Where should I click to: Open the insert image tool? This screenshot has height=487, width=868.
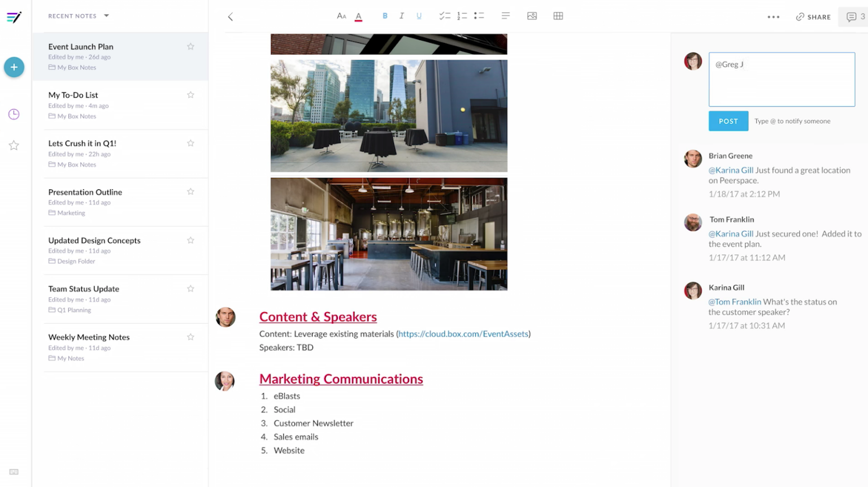pyautogui.click(x=532, y=16)
